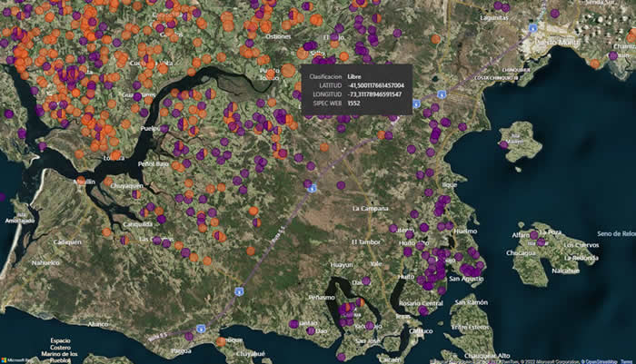
Task: Click the Rosario Central place label
Action: pos(420,302)
